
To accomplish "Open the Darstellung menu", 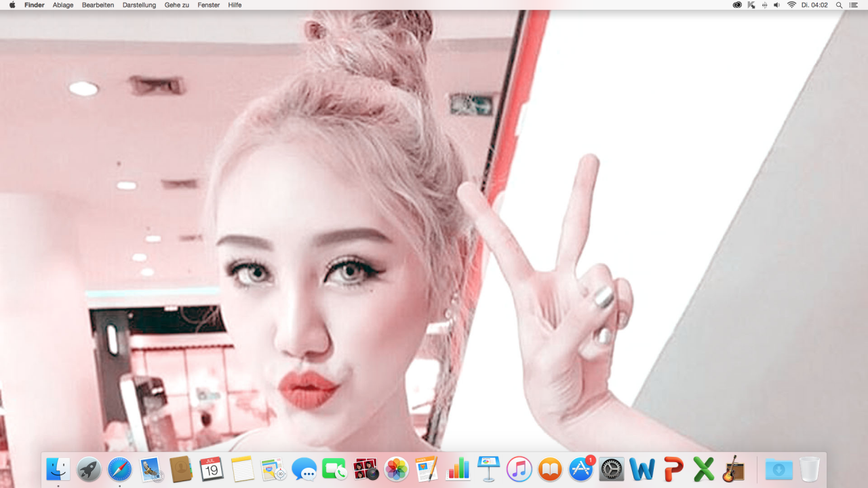I will (x=139, y=5).
